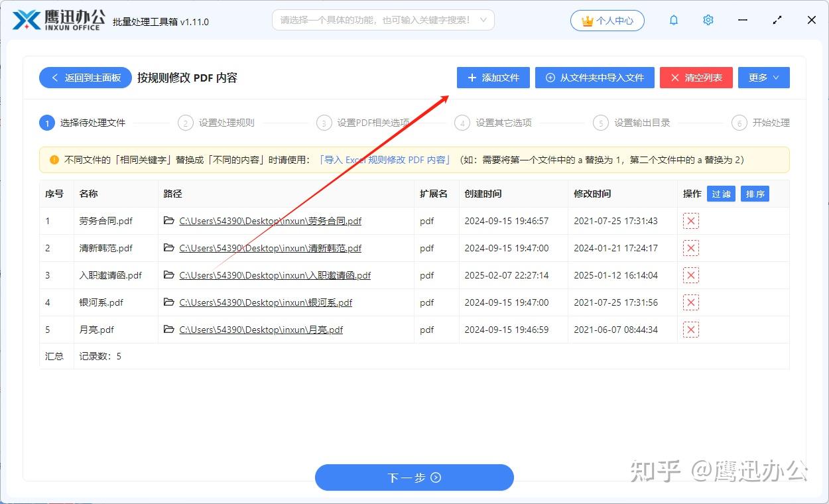Click the notification bell icon
Viewport: 829px width, 504px height.
click(x=674, y=21)
